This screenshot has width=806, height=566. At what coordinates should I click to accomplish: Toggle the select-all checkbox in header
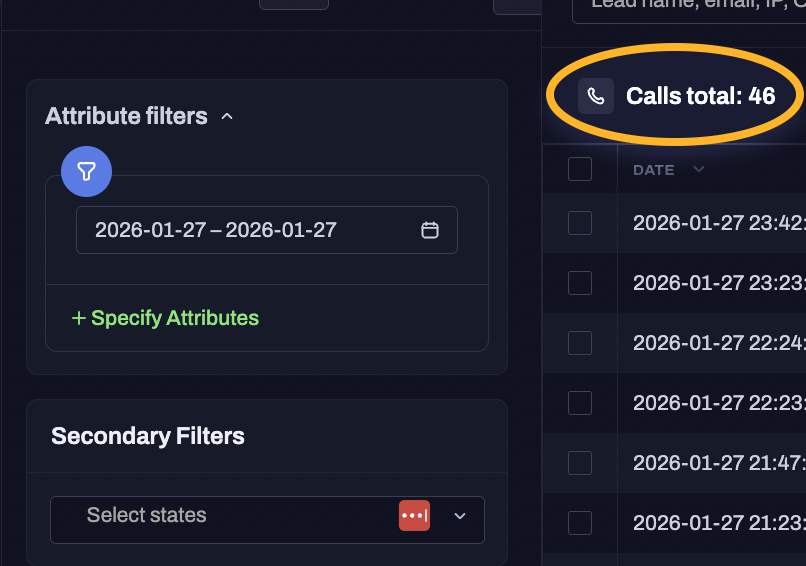click(x=580, y=170)
